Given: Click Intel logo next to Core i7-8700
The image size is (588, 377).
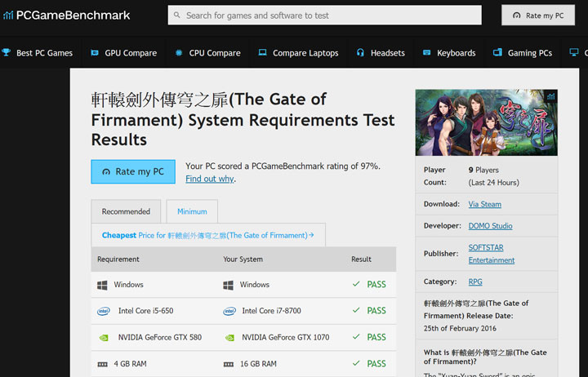Looking at the screenshot, I should point(229,311).
